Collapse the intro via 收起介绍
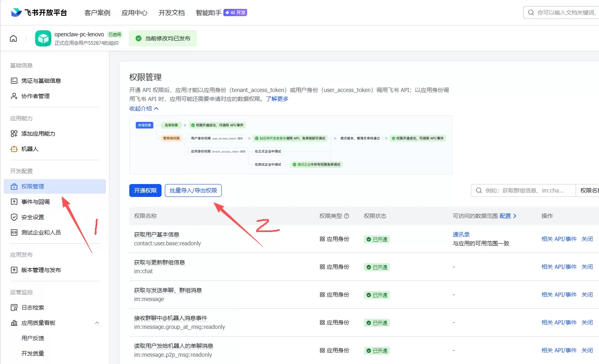 pyautogui.click(x=144, y=109)
